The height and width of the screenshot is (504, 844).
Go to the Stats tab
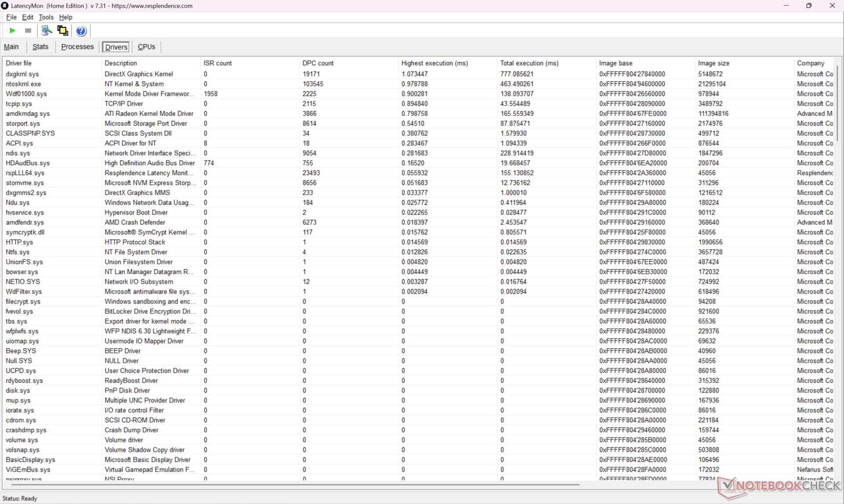click(x=40, y=47)
